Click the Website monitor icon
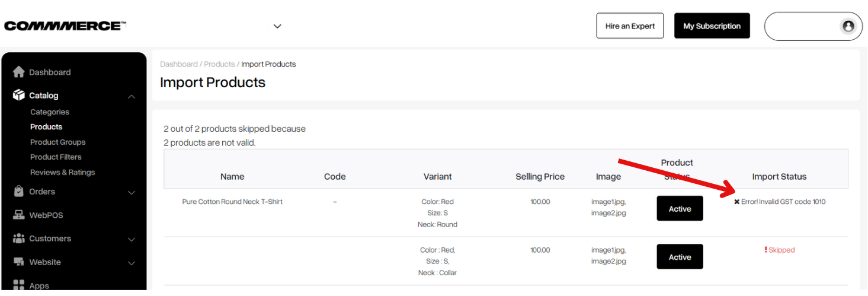This screenshot has width=868, height=296. click(18, 262)
